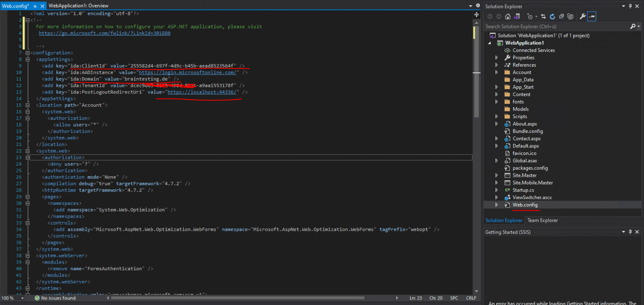
Task: Click the Home icon in Solution Explorer
Action: [x=508, y=17]
